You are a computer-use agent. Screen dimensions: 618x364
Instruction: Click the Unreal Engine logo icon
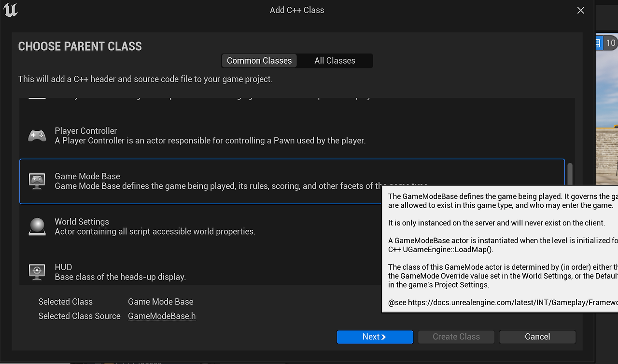[x=11, y=10]
